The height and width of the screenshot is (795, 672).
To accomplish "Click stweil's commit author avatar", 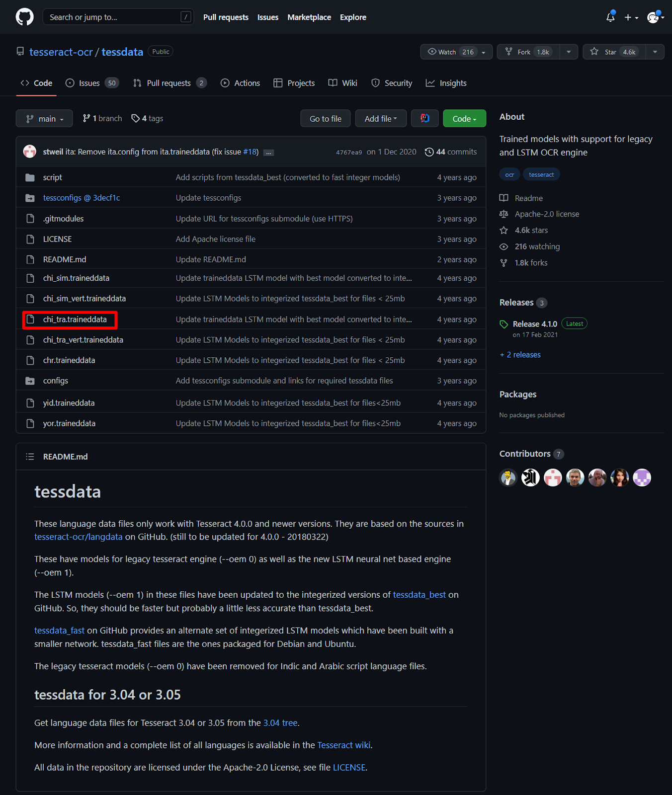I will [x=30, y=152].
